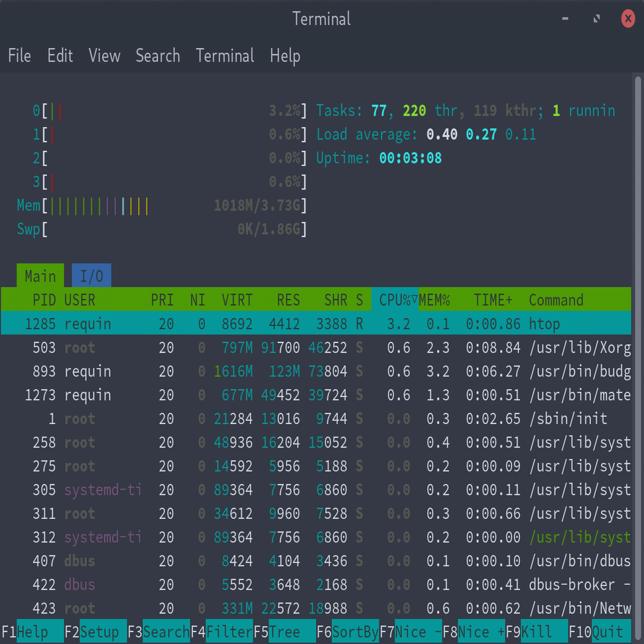Sort by the USER column header
644x644 pixels.
click(x=80, y=300)
